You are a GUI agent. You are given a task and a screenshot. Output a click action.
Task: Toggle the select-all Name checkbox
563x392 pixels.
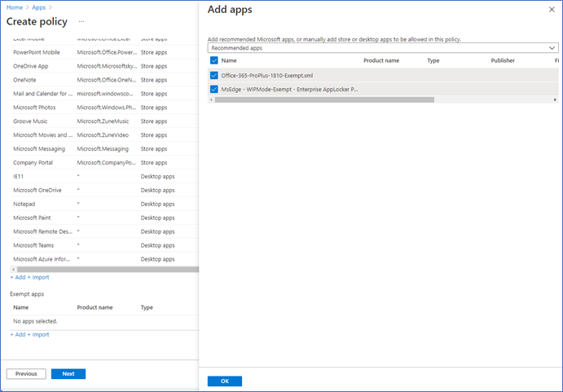tap(214, 60)
